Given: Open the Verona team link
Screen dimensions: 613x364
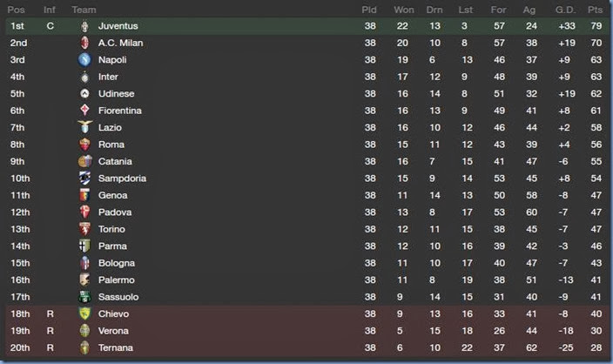Looking at the screenshot, I should 114,331.
